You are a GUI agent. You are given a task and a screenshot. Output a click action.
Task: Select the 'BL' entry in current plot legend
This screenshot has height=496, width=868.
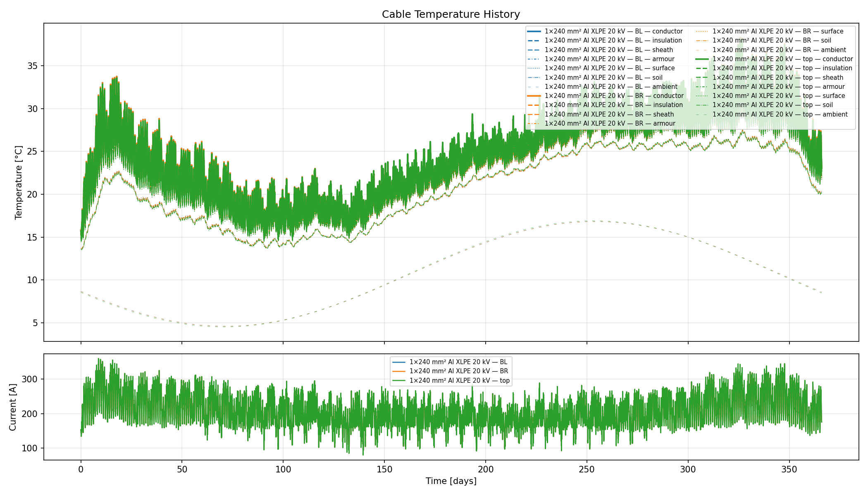pyautogui.click(x=458, y=362)
